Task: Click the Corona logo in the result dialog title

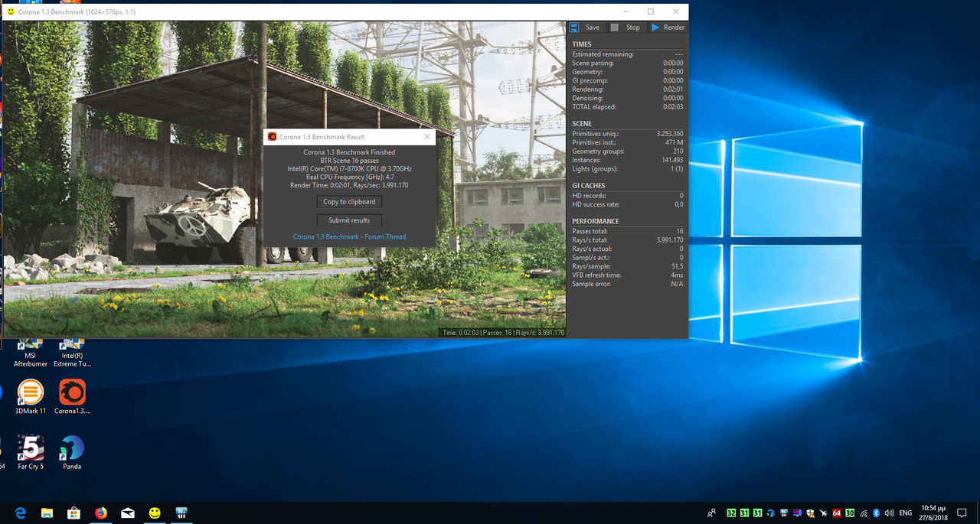Action: pyautogui.click(x=272, y=137)
